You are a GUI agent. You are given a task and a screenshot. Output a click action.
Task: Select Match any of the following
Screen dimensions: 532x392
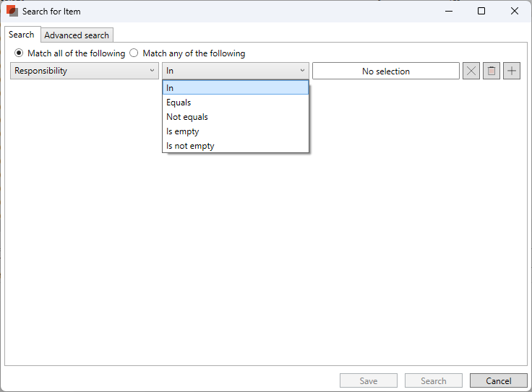point(134,53)
